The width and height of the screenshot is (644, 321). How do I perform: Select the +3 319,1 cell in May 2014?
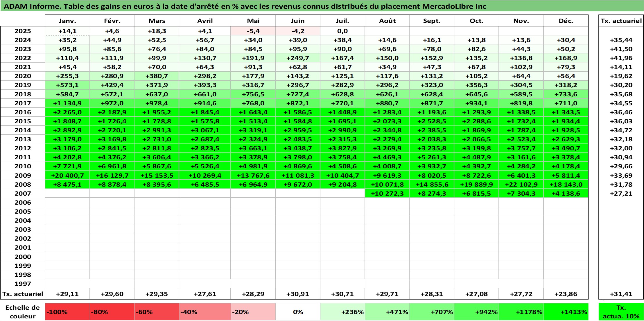click(x=253, y=130)
